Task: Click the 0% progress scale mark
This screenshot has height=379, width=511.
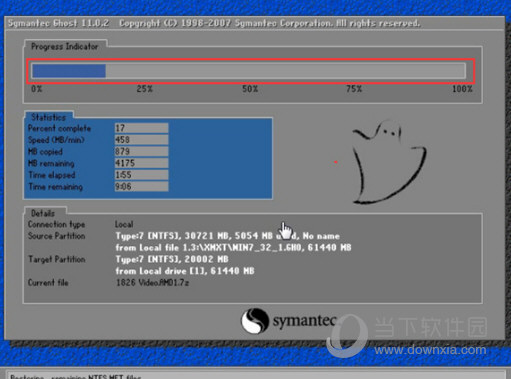Action: tap(37, 89)
